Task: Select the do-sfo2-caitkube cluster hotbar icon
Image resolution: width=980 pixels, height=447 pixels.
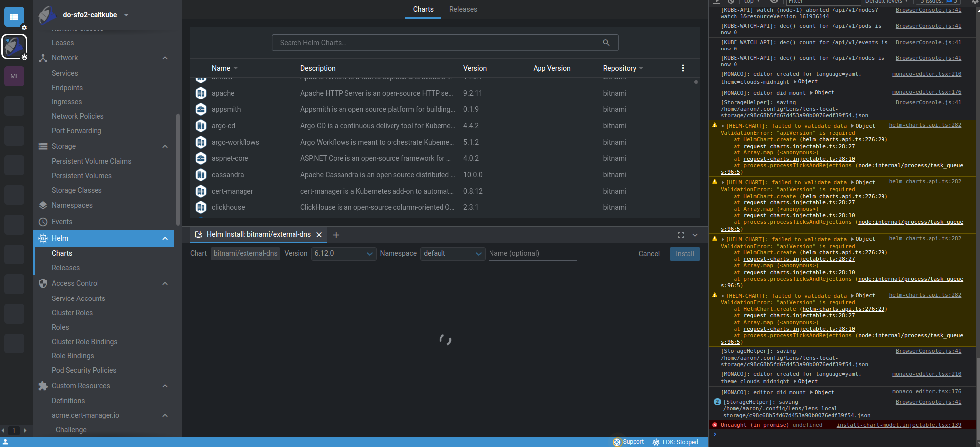Action: (14, 47)
